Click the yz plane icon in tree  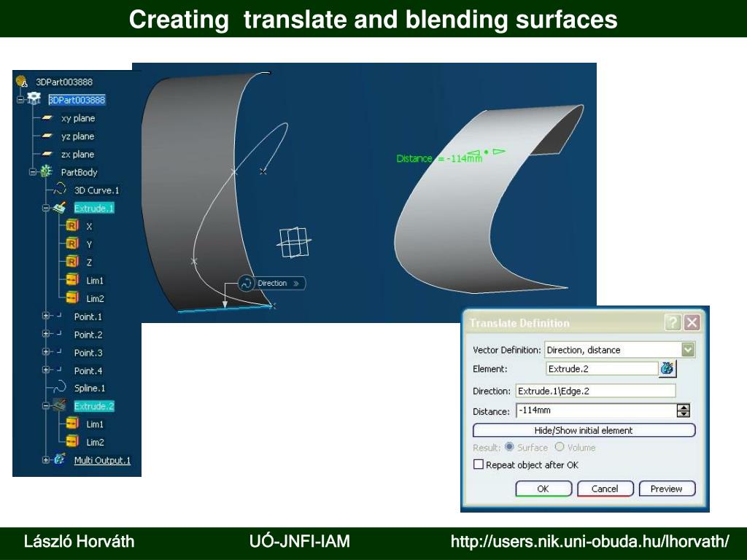[47, 136]
